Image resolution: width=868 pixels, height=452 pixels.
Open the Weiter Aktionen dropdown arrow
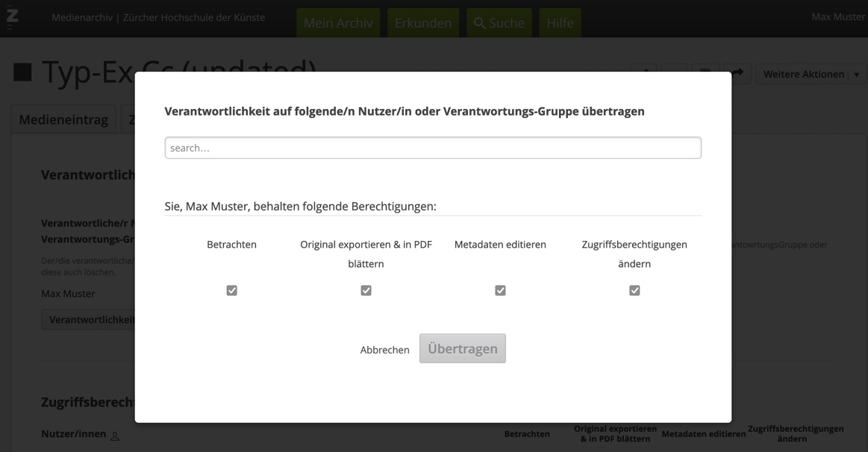tap(856, 75)
